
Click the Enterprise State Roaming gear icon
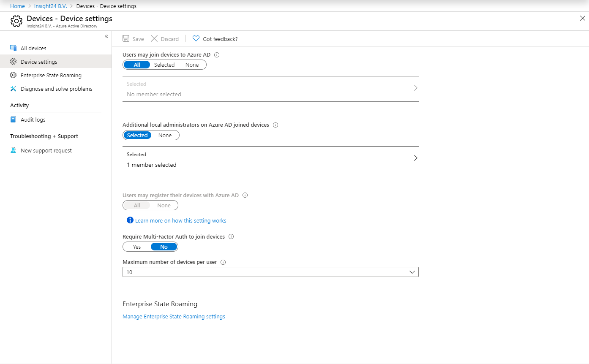[13, 75]
